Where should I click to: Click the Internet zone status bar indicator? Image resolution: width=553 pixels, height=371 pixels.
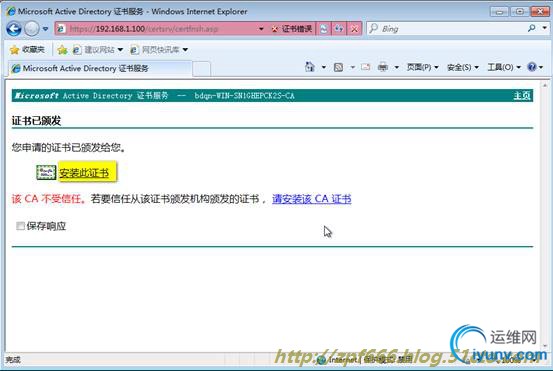coord(344,360)
